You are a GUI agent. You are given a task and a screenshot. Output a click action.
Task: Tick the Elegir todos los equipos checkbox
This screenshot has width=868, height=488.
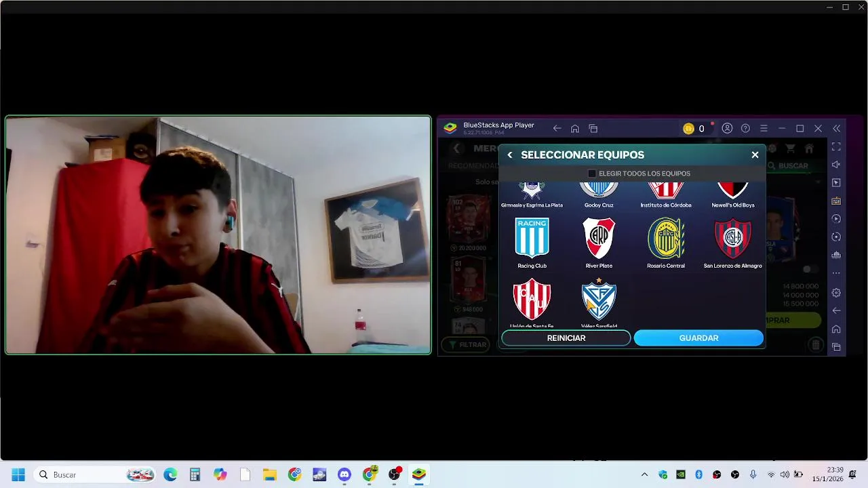(592, 174)
